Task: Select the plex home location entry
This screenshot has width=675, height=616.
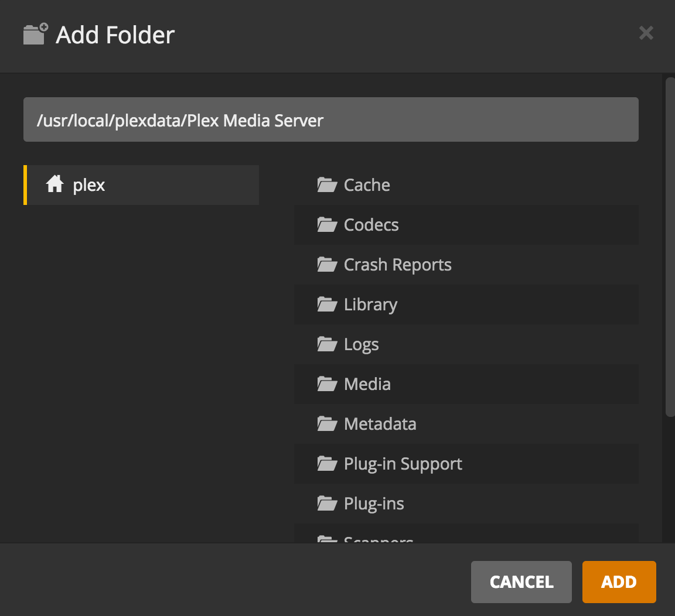Action: [x=141, y=185]
